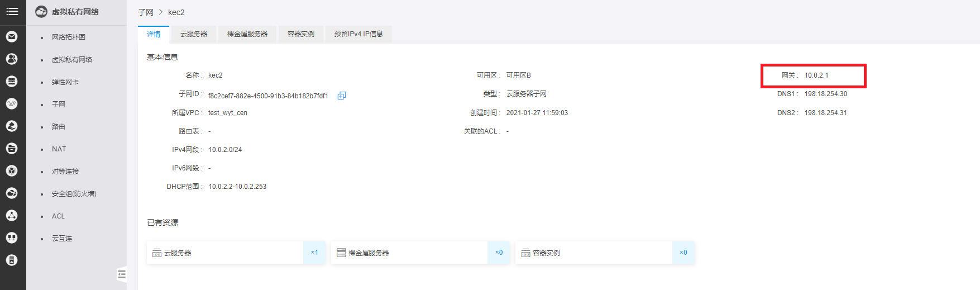980x290 pixels.
Task: Copy the subnet ID using copy icon
Action: [342, 96]
